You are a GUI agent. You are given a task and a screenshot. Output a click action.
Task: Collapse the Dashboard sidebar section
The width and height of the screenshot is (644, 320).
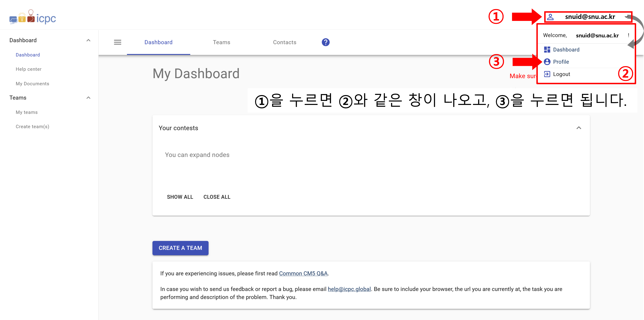tap(88, 40)
